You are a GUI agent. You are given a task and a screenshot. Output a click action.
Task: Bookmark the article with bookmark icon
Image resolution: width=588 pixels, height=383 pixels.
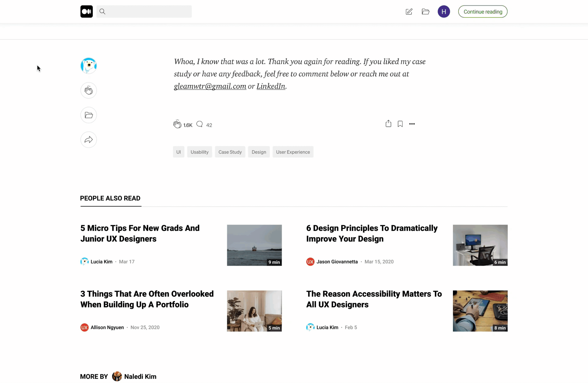tap(400, 124)
